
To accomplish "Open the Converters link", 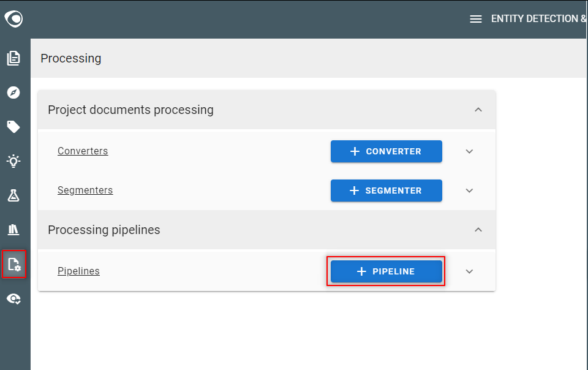I will 83,151.
